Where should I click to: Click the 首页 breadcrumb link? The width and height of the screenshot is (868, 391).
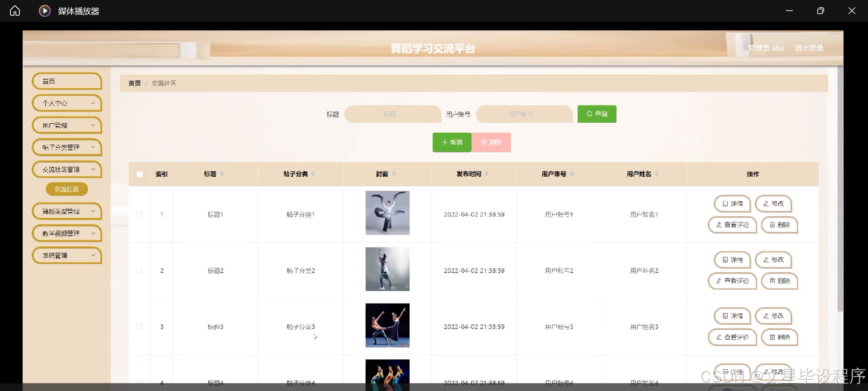tap(134, 83)
